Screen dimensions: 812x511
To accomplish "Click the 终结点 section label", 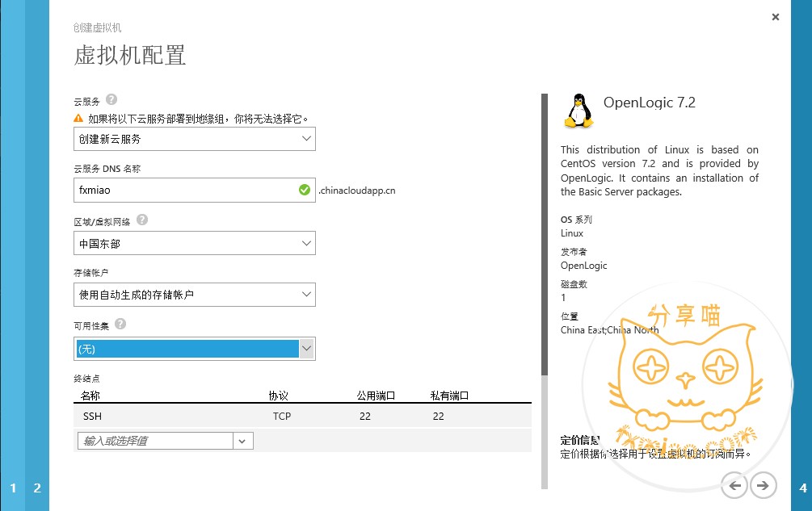I will [x=86, y=379].
